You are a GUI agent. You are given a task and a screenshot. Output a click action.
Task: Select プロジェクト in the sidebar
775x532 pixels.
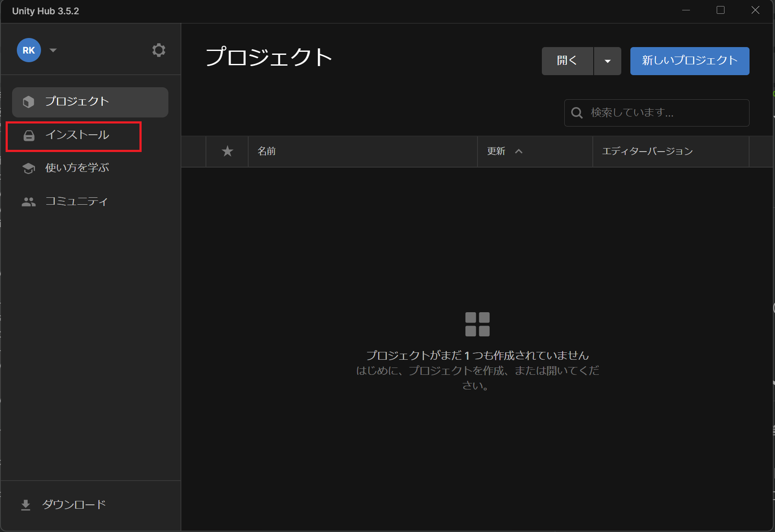point(90,102)
